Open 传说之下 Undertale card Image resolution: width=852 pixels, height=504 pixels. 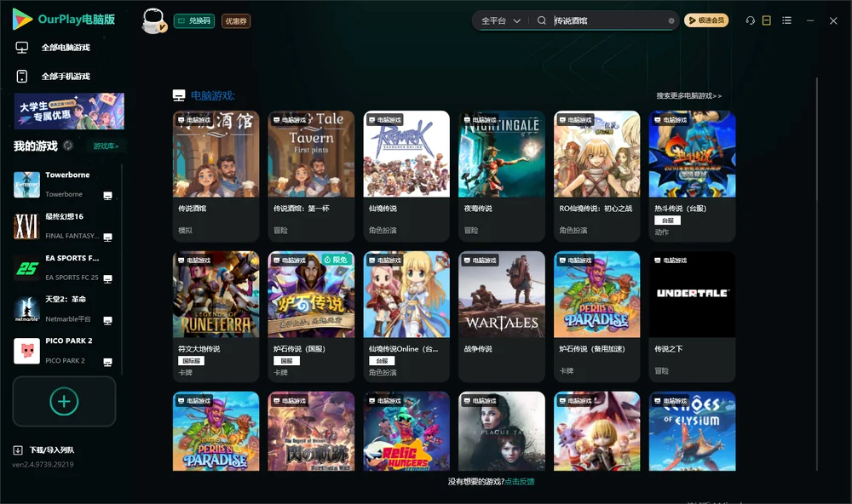tap(692, 316)
